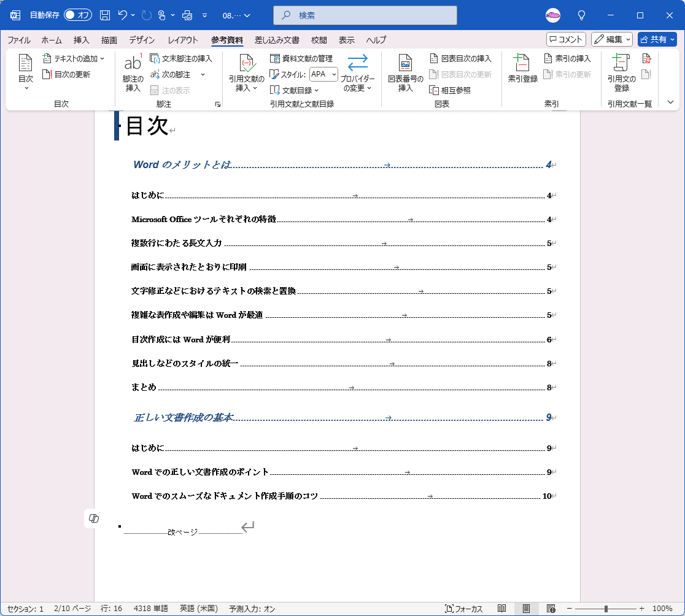Click プロバイダーの変更 button

(357, 72)
